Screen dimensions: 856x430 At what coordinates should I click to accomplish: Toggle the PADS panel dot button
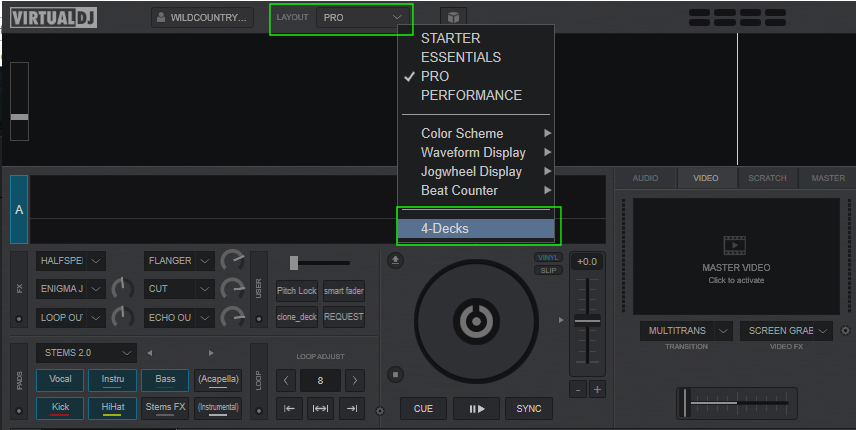coord(19,410)
